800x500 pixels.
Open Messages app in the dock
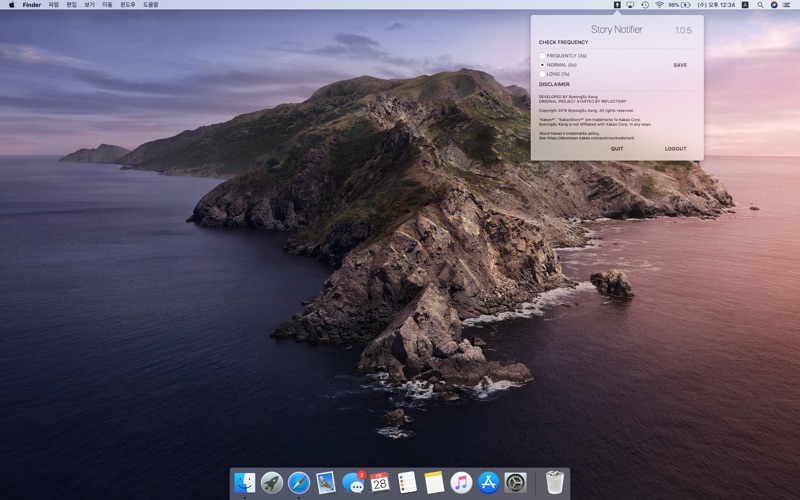point(353,483)
